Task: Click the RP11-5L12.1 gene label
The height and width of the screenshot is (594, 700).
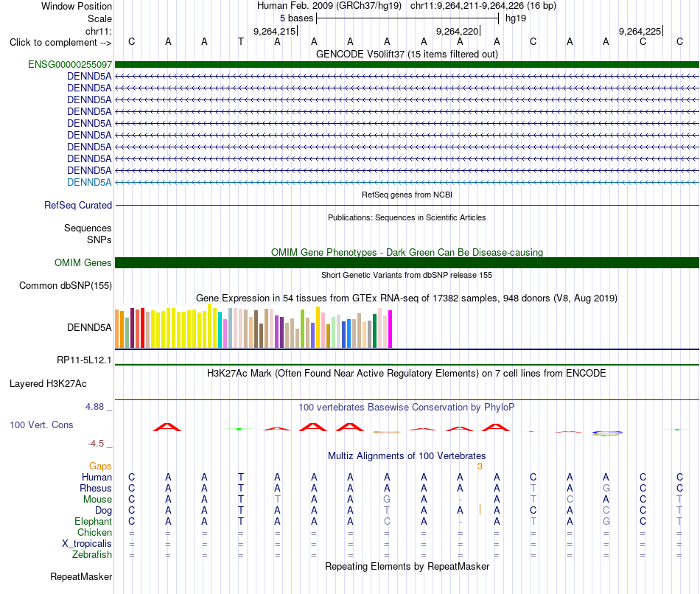Action: pos(85,360)
